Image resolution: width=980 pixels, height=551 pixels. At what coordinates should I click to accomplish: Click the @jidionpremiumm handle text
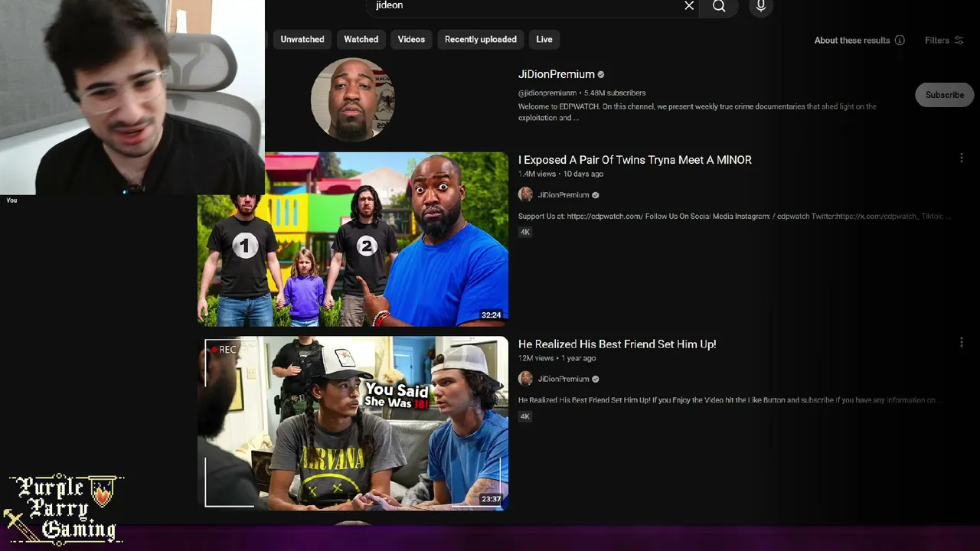(x=547, y=93)
